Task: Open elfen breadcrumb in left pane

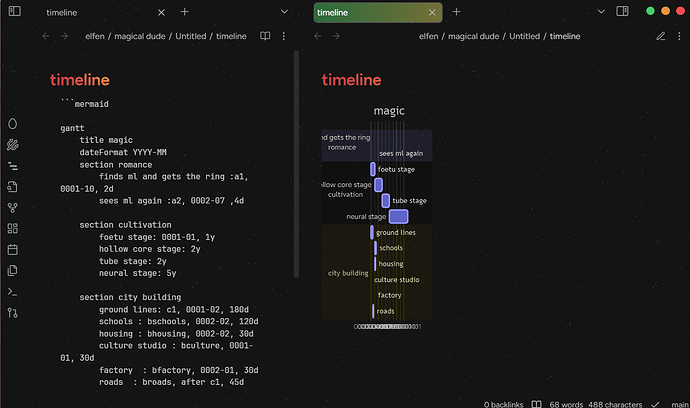Action: click(x=95, y=36)
